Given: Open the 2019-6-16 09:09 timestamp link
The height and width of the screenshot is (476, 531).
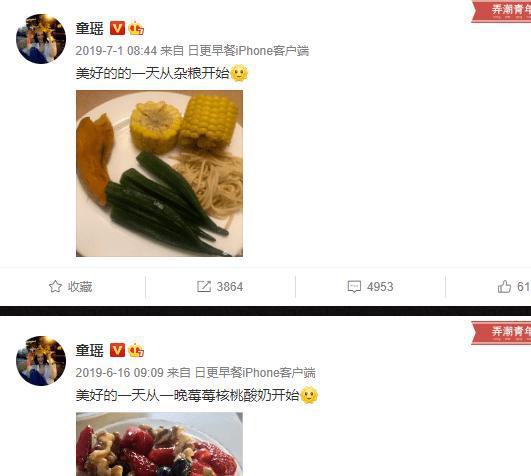Looking at the screenshot, I should pos(120,373).
